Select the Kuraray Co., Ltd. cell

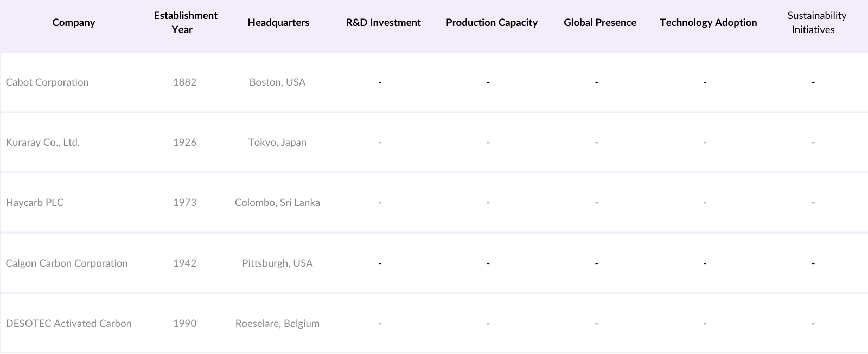pos(43,142)
